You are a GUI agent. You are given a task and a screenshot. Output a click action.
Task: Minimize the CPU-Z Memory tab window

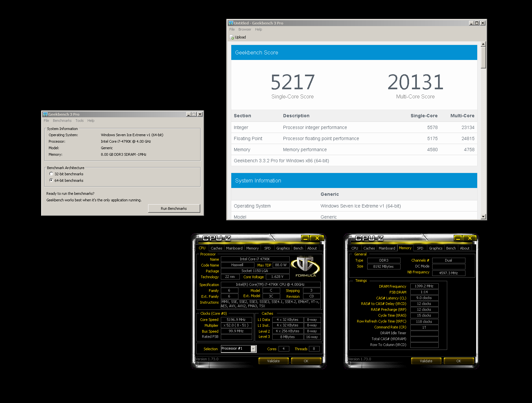pos(458,238)
